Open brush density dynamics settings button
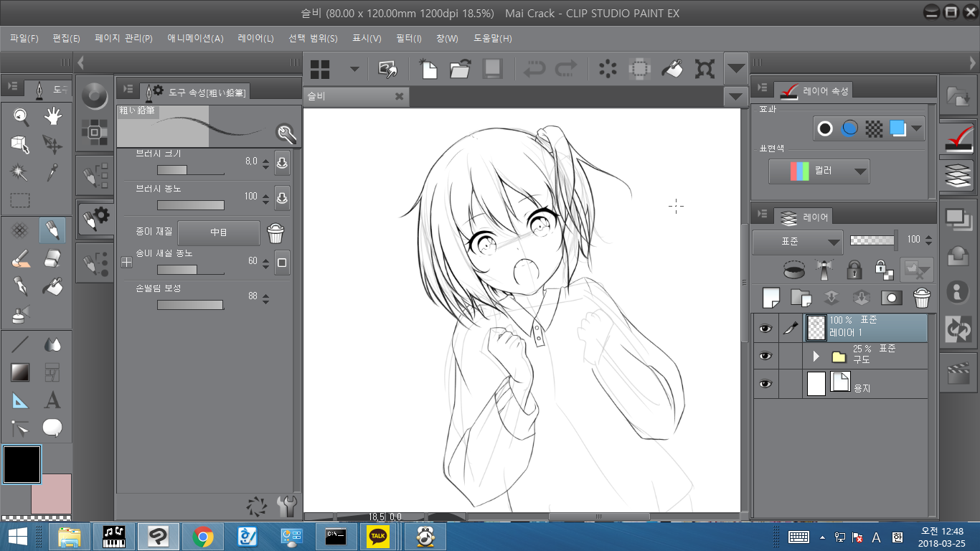This screenshot has height=551, width=980. point(282,197)
